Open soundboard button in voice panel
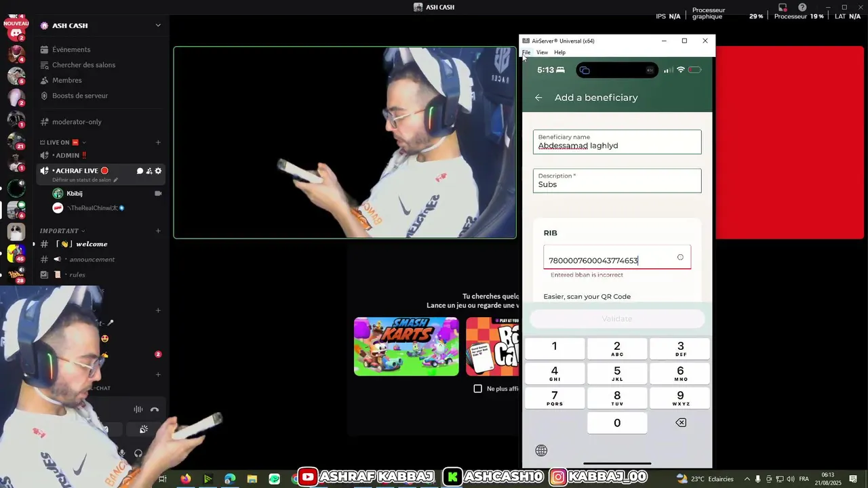 click(144, 430)
